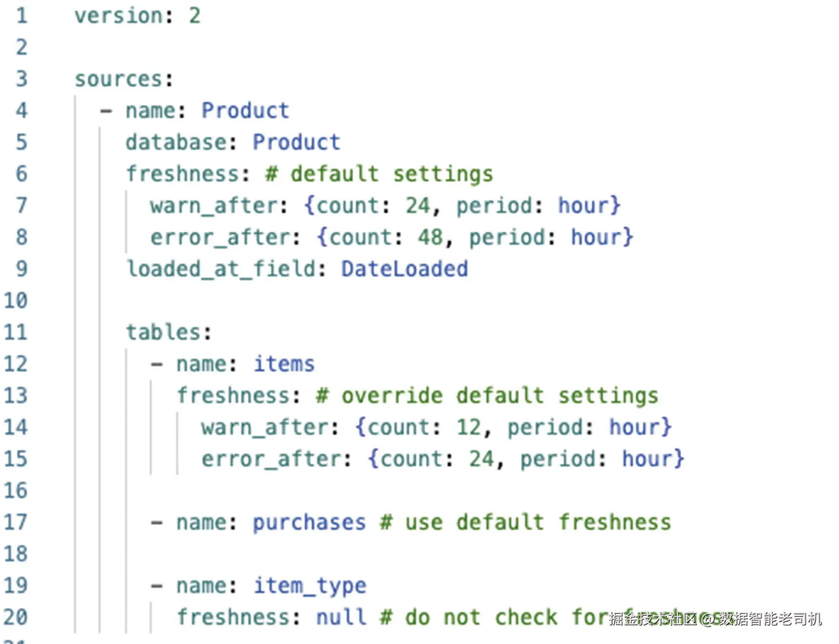Select the 'Product' name value on line 4

pos(245,111)
